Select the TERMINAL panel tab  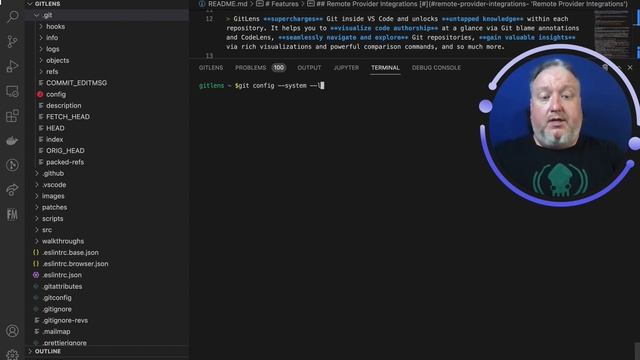pos(385,68)
